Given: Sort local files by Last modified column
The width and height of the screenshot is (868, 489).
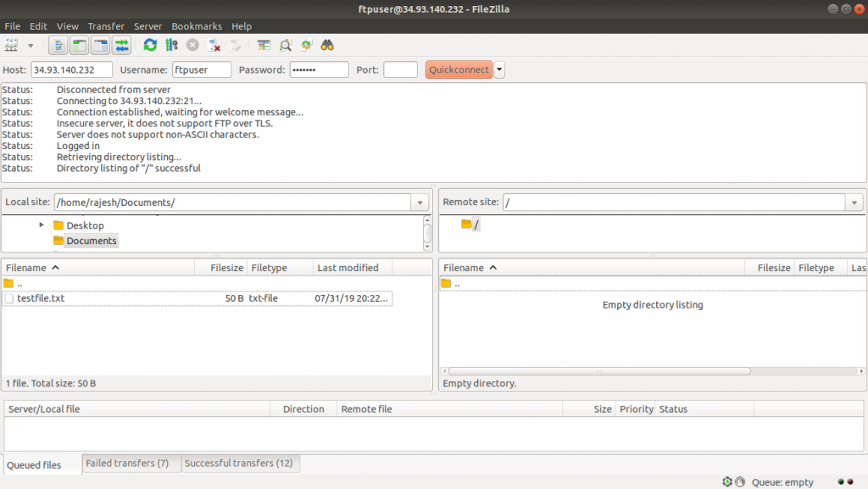Looking at the screenshot, I should (353, 268).
